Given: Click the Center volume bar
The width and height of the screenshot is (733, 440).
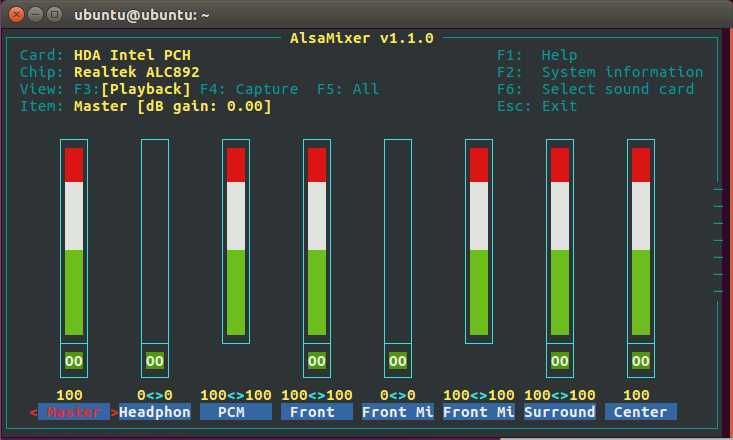Looking at the screenshot, I should (x=640, y=241).
